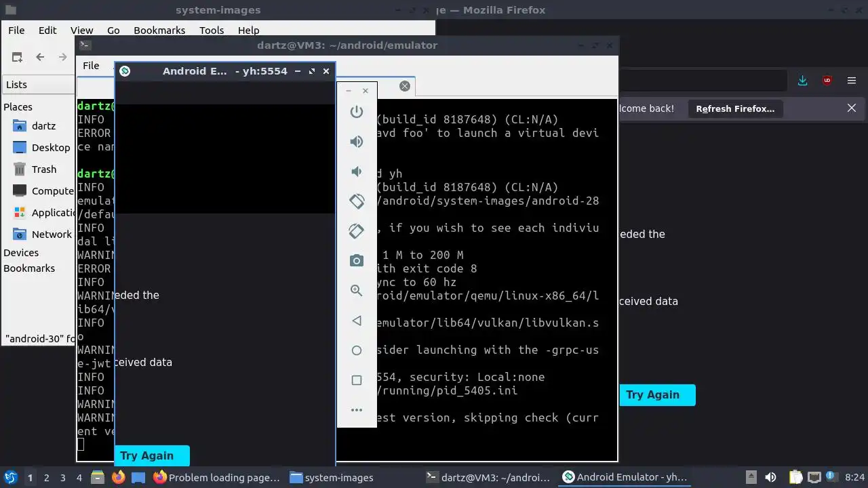The width and height of the screenshot is (868, 488).
Task: Lower the emulator volume with volume-down icon
Action: [357, 171]
